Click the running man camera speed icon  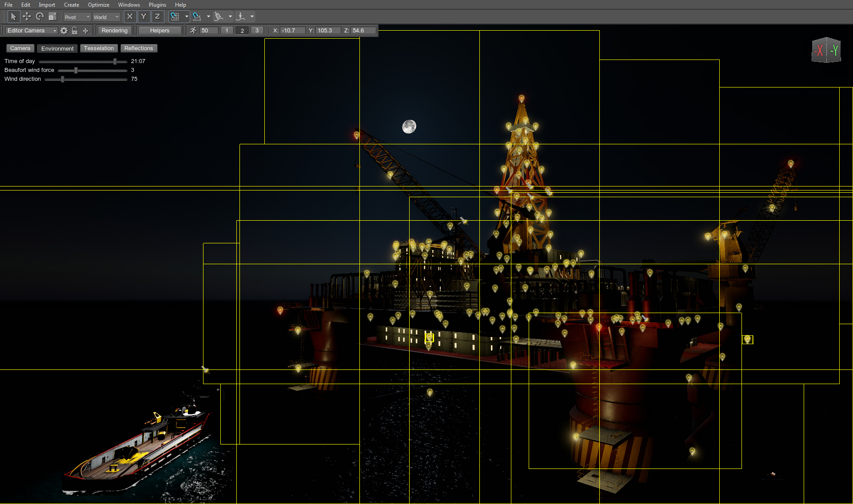193,31
